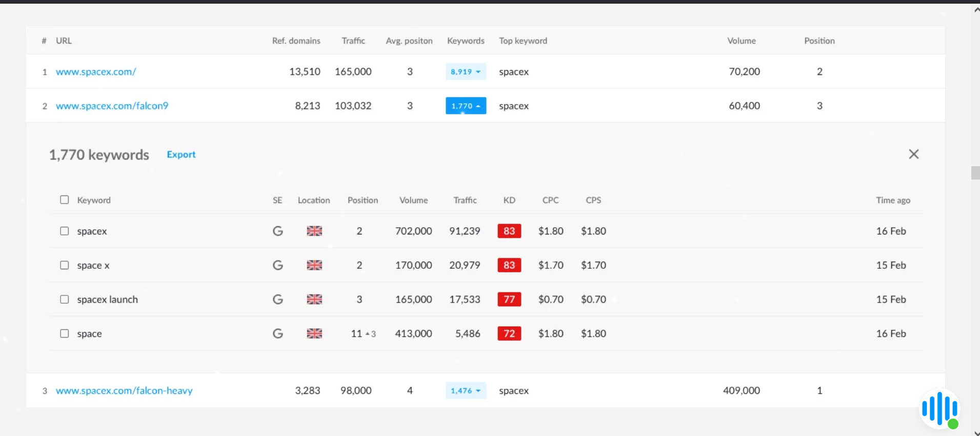
Task: Click Time ago column header
Action: tap(893, 200)
